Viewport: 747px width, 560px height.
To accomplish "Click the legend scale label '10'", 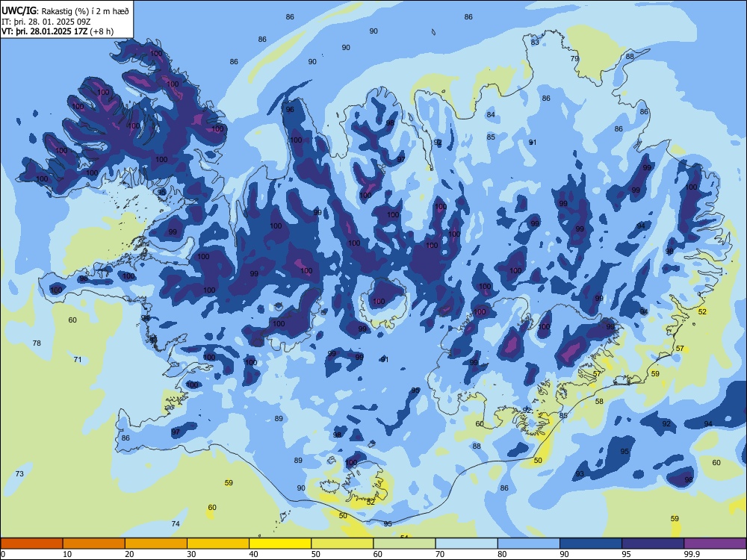I will click(67, 554).
